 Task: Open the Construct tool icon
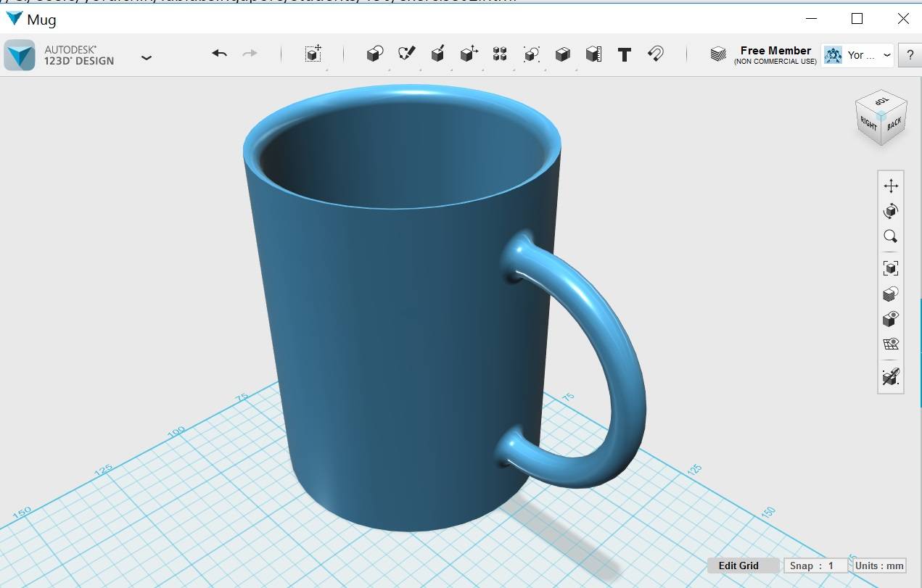click(x=437, y=54)
